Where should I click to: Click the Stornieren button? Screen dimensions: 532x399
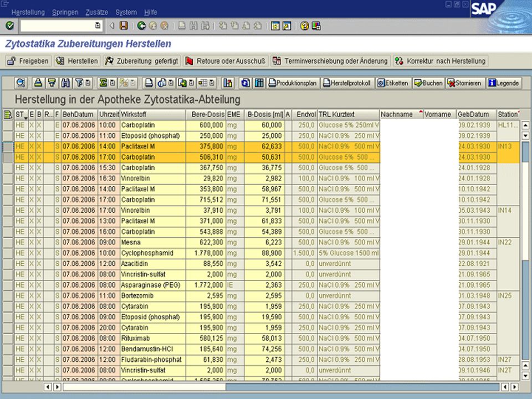(465, 83)
